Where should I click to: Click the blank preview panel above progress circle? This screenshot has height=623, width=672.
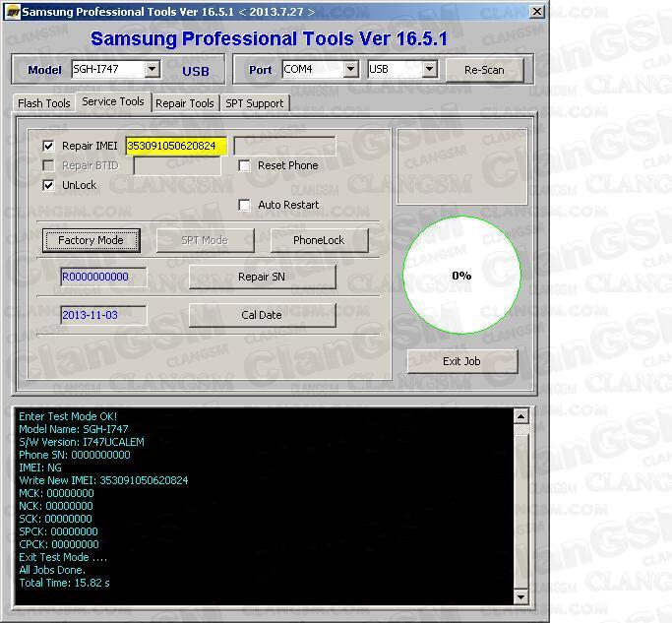coord(461,166)
